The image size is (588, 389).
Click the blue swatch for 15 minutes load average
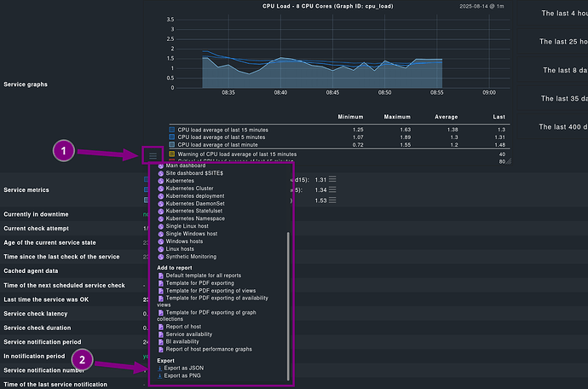coord(172,129)
